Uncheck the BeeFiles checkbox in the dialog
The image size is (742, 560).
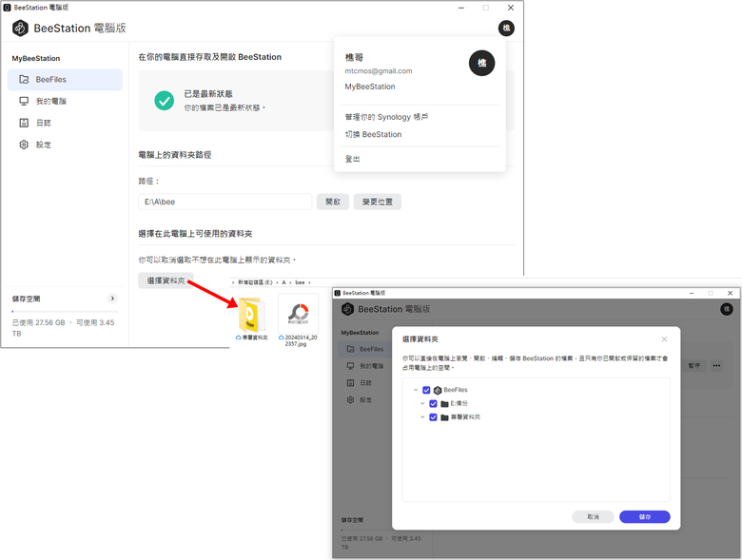tap(426, 390)
